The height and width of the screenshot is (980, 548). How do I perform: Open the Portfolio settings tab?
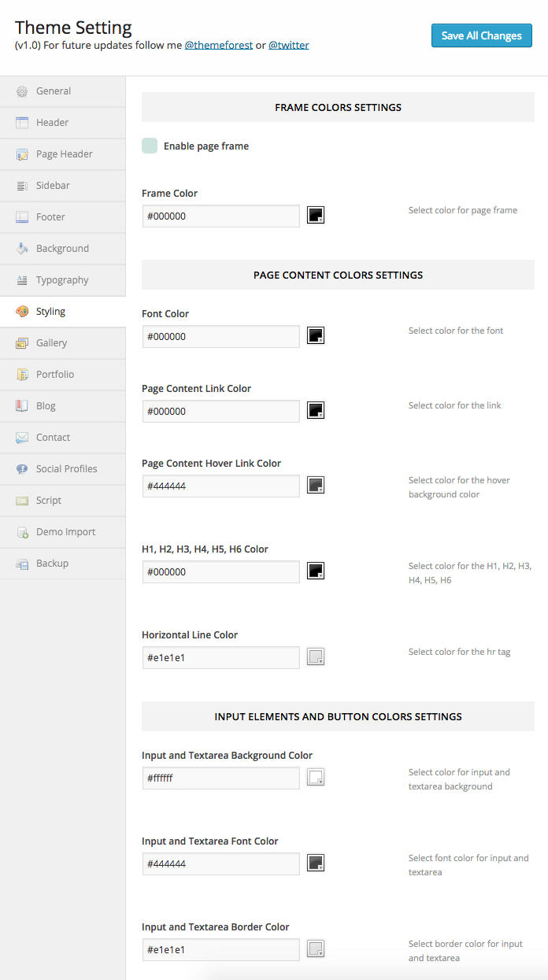55,375
